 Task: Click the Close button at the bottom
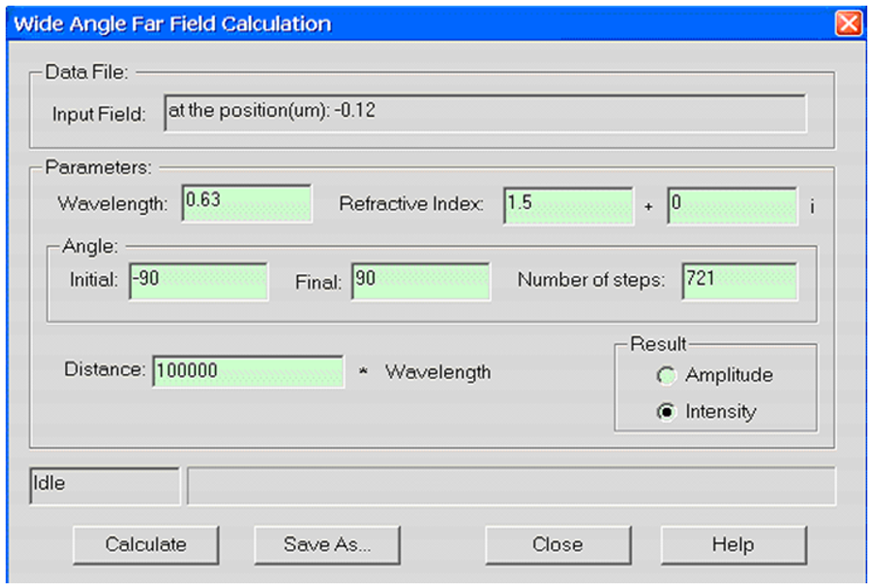(558, 545)
